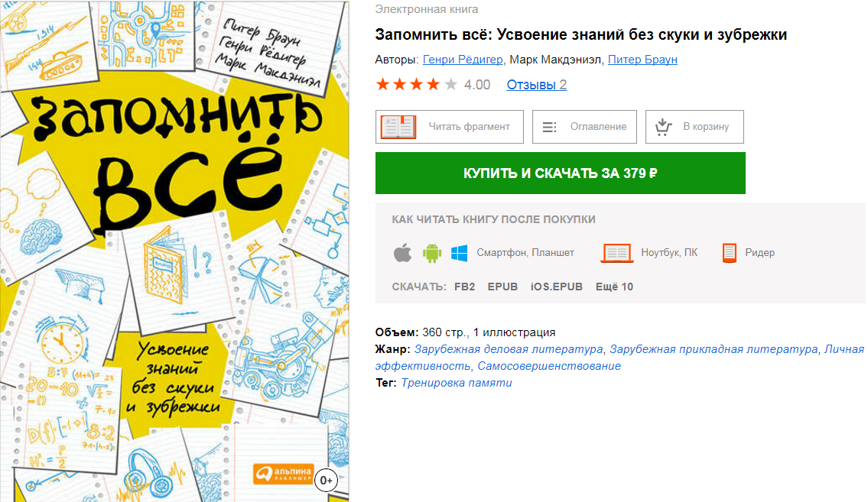Click the add-to-cart basket icon

[662, 127]
